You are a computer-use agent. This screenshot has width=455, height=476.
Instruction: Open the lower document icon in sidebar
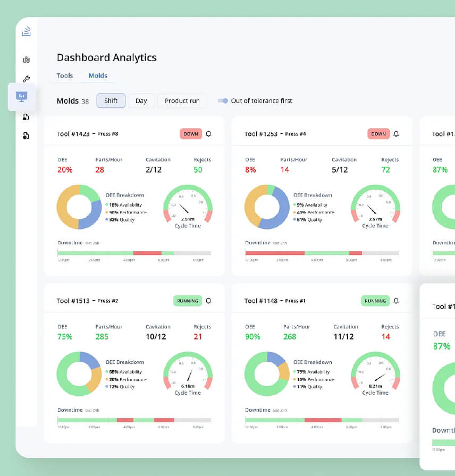(26, 135)
